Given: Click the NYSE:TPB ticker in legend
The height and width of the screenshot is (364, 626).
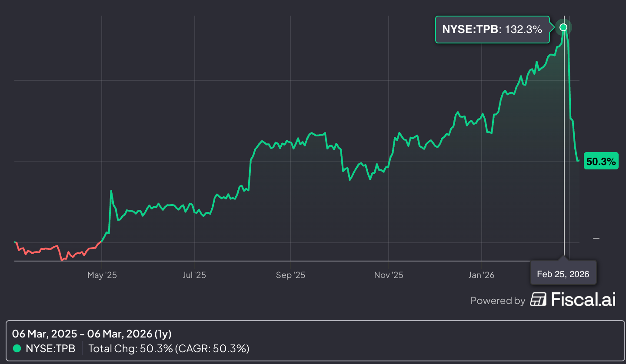Looking at the screenshot, I should point(50,348).
